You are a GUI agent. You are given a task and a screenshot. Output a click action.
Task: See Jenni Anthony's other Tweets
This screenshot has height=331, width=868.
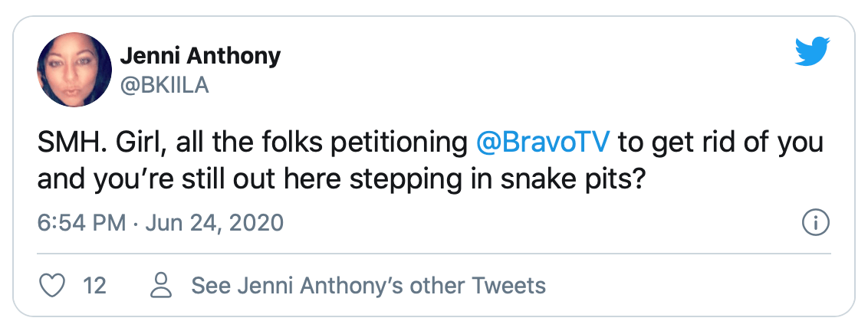pos(368,286)
